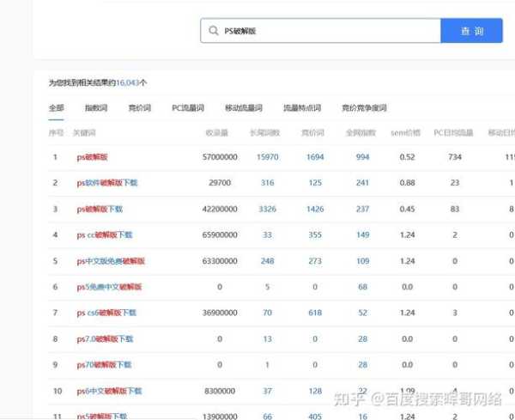Click the PC日均流量 column header
The height and width of the screenshot is (420, 515).
[x=453, y=133]
